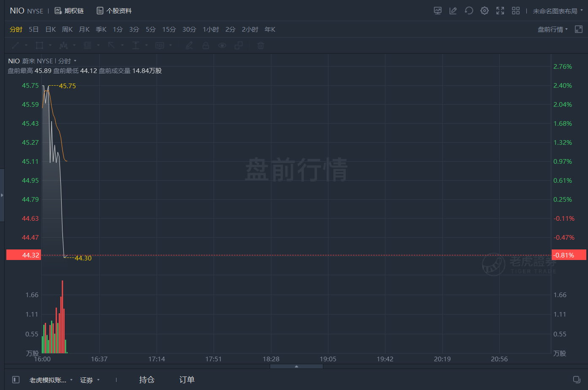The width and height of the screenshot is (588, 390).
Task: Expand the Fibonacci tool dropdown arrow
Action: pyautogui.click(x=98, y=45)
